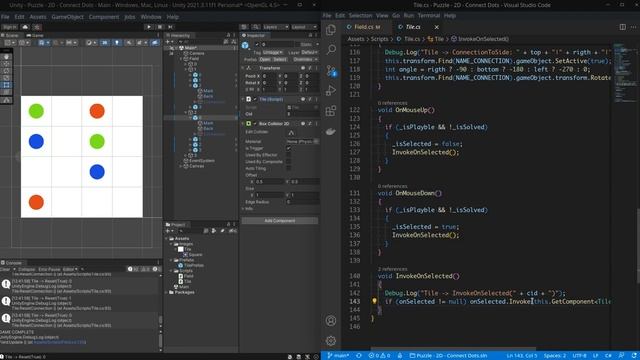The image size is (640, 360).
Task: Select the Scale tool in Unity scene
Action: (7, 78)
